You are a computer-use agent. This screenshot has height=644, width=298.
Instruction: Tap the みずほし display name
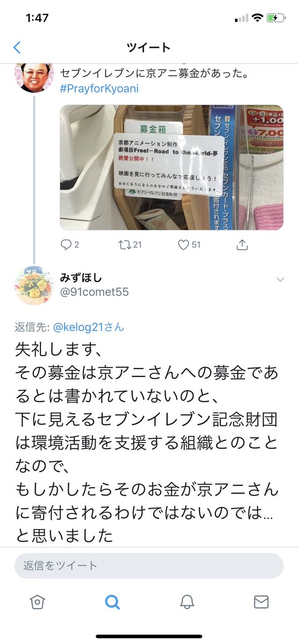tap(81, 278)
